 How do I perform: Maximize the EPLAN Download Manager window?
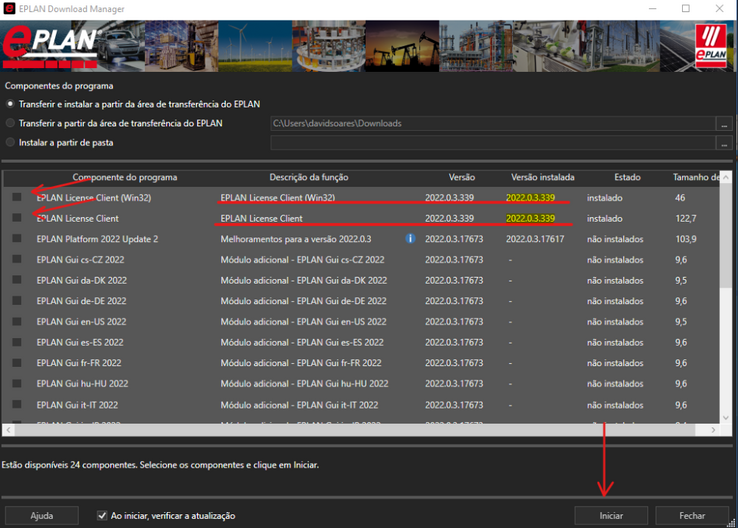pos(686,8)
